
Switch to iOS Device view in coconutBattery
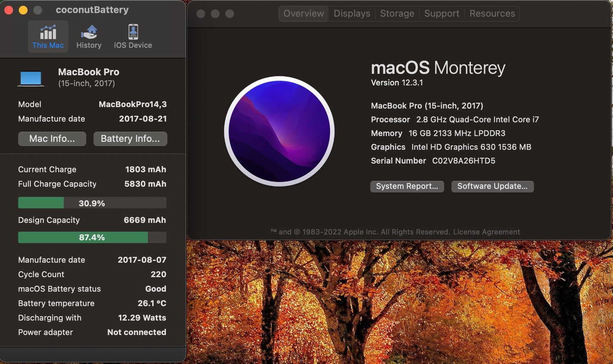(x=132, y=36)
